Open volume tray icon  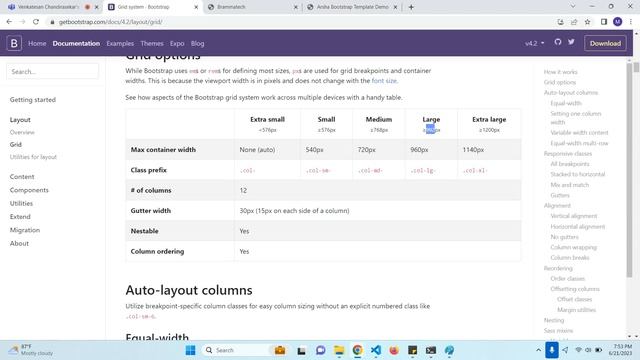point(588,350)
